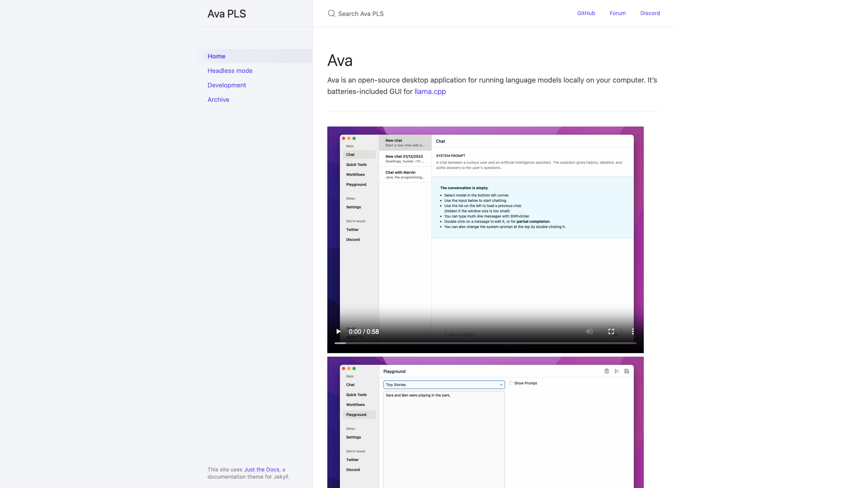Click the Playground trash icon
The width and height of the screenshot is (868, 488).
coord(606,371)
